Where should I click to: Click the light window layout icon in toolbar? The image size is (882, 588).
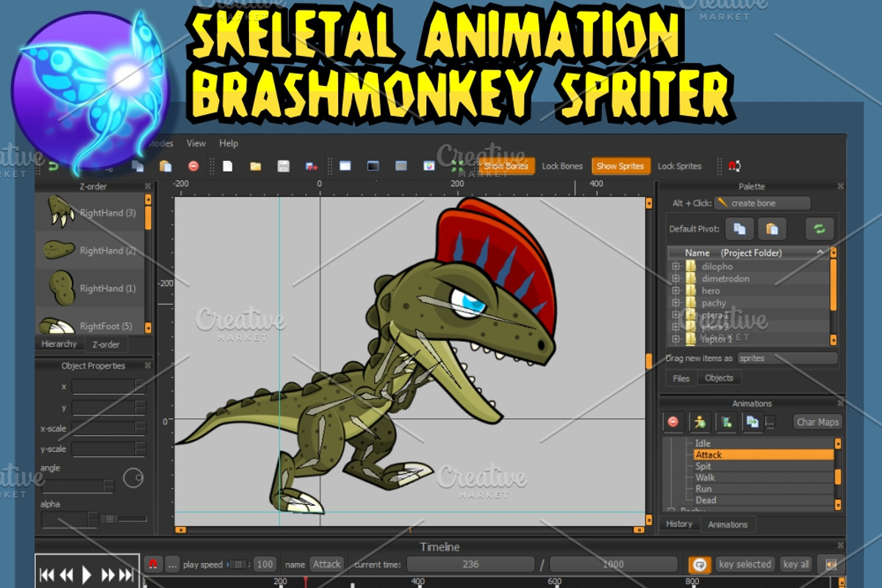(345, 166)
